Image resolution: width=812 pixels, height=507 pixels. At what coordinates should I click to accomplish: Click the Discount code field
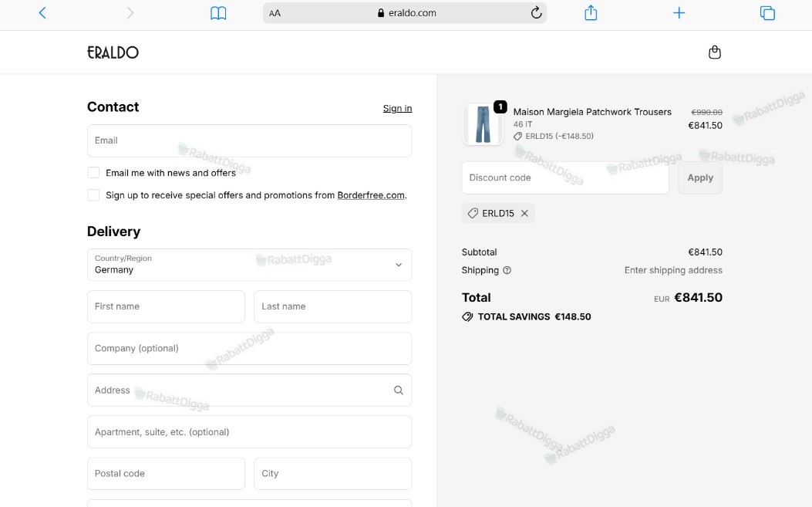pos(565,177)
